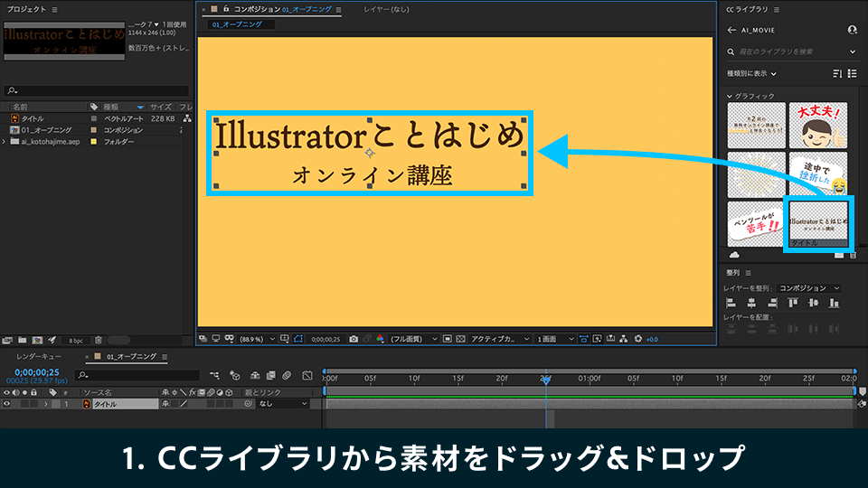
Task: Expand the タイトル layer properties
Action: pos(46,404)
